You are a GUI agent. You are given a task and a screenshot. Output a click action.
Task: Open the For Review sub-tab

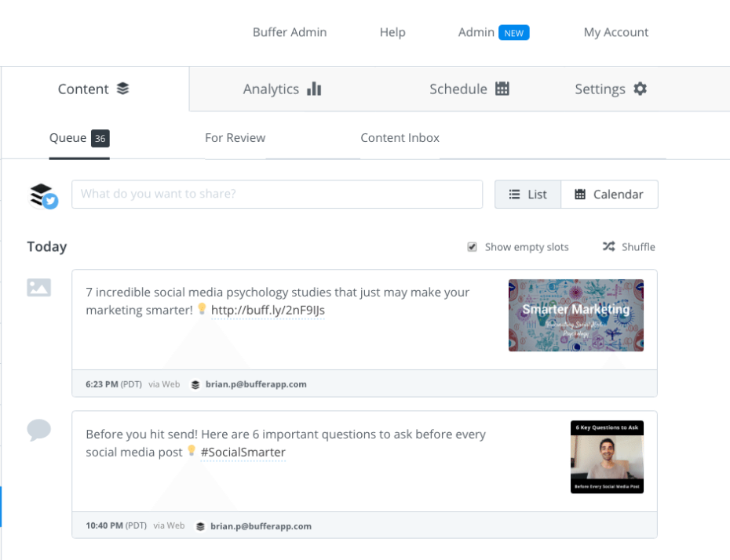click(235, 138)
